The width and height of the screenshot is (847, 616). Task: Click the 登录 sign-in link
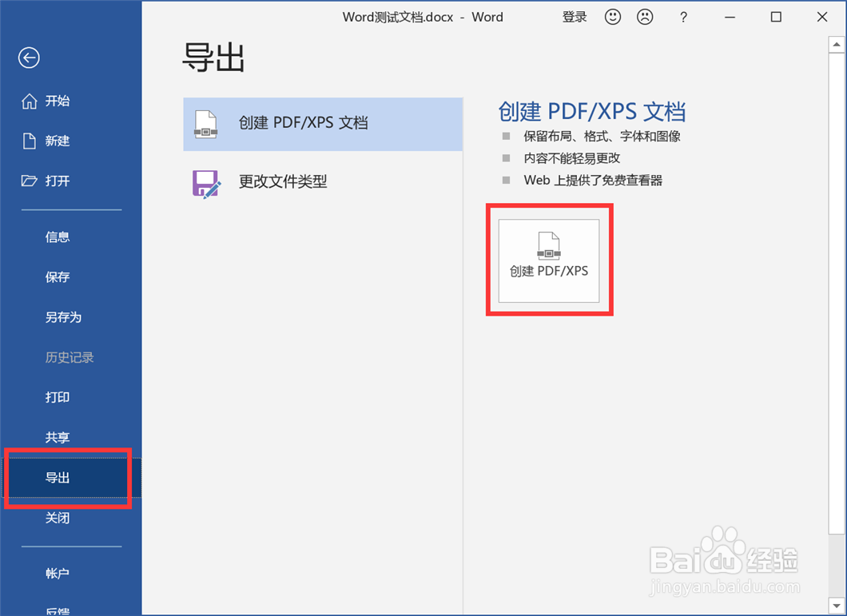coord(575,17)
